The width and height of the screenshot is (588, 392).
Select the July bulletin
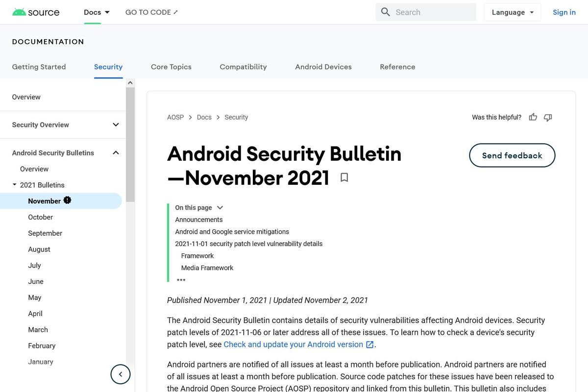(34, 265)
